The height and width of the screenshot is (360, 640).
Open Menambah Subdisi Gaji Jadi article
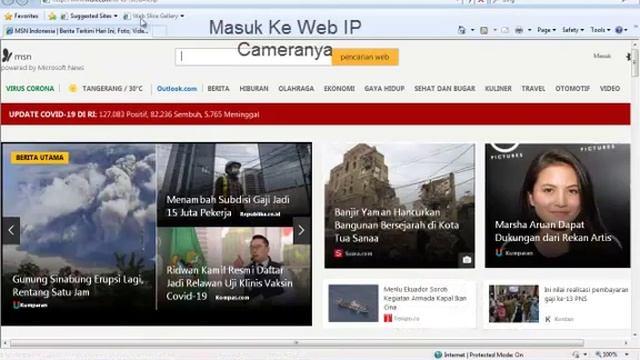pyautogui.click(x=228, y=206)
